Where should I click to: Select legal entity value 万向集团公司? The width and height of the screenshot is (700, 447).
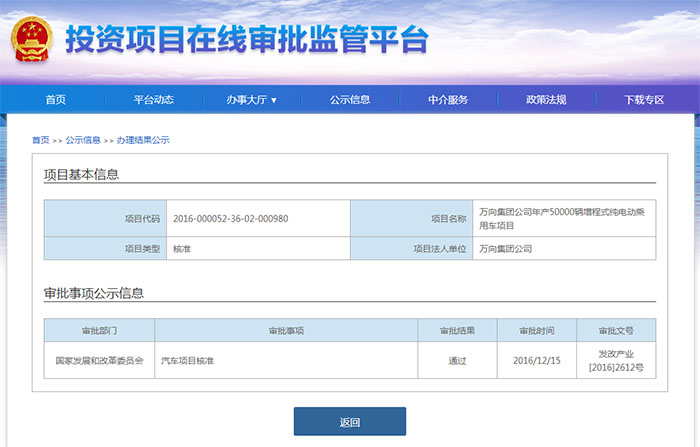[506, 249]
